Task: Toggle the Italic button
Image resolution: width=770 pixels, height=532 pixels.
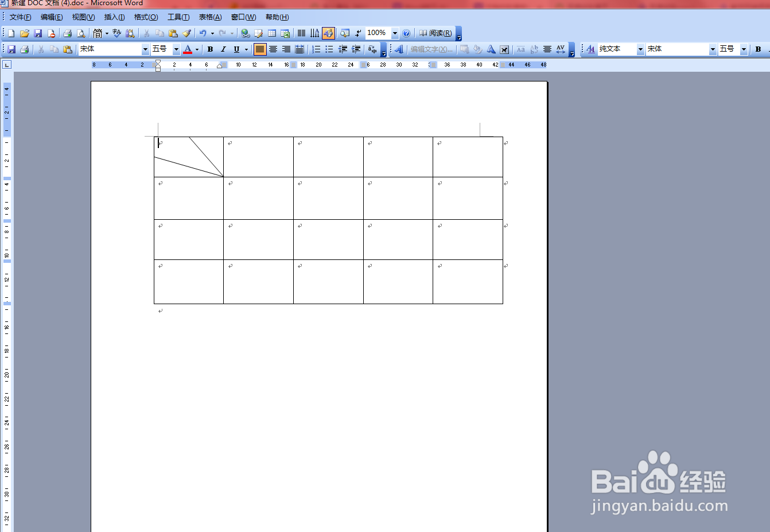Action: pos(223,49)
